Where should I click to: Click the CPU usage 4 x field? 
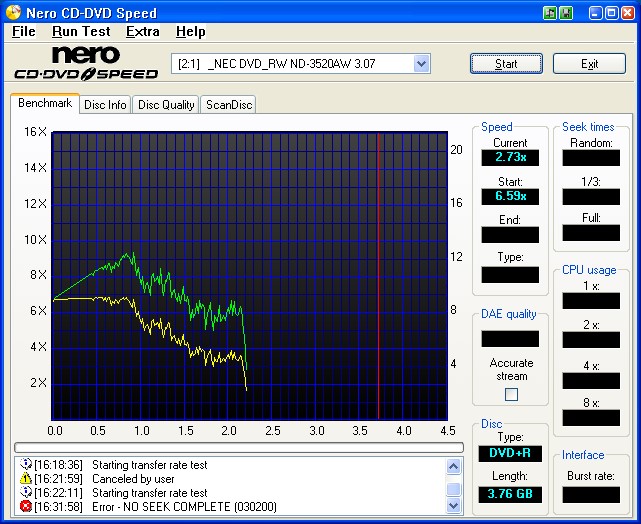(591, 381)
